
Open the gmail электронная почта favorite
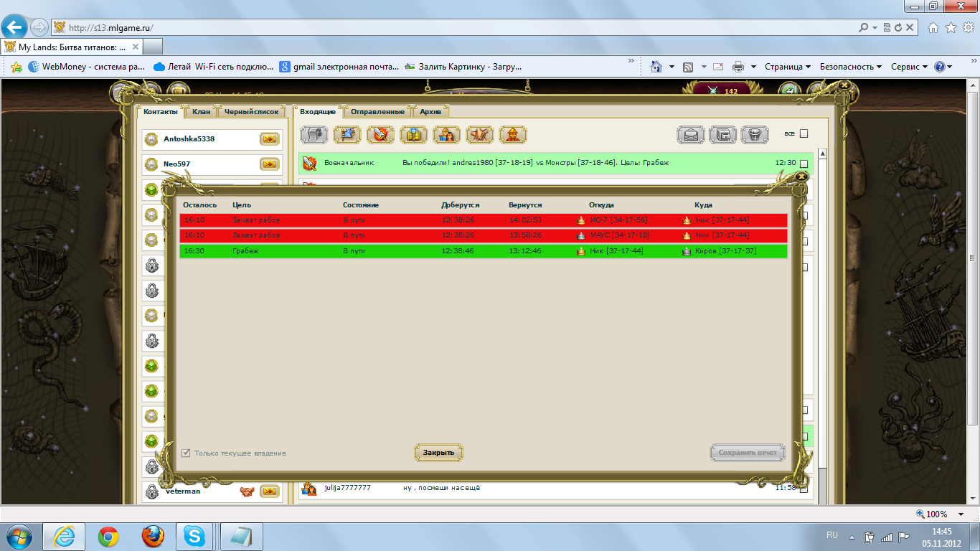click(x=339, y=67)
